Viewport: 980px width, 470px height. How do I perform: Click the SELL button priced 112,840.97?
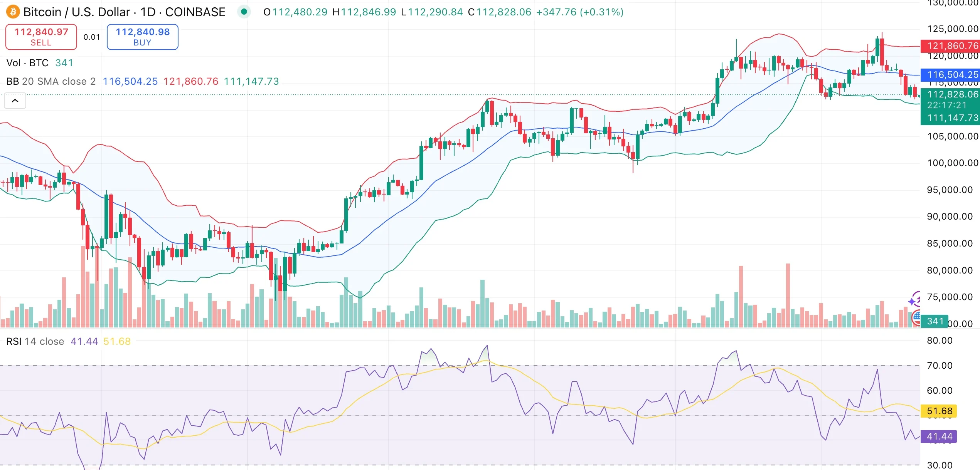click(41, 37)
